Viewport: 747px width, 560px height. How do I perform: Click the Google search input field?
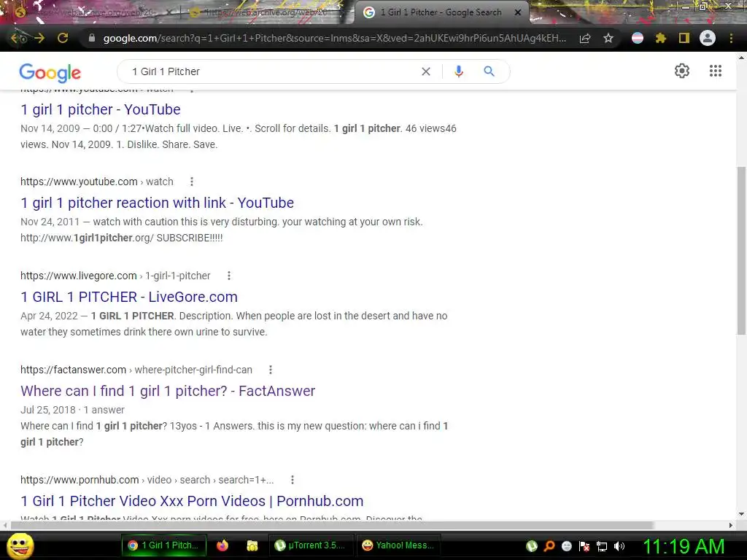click(271, 71)
